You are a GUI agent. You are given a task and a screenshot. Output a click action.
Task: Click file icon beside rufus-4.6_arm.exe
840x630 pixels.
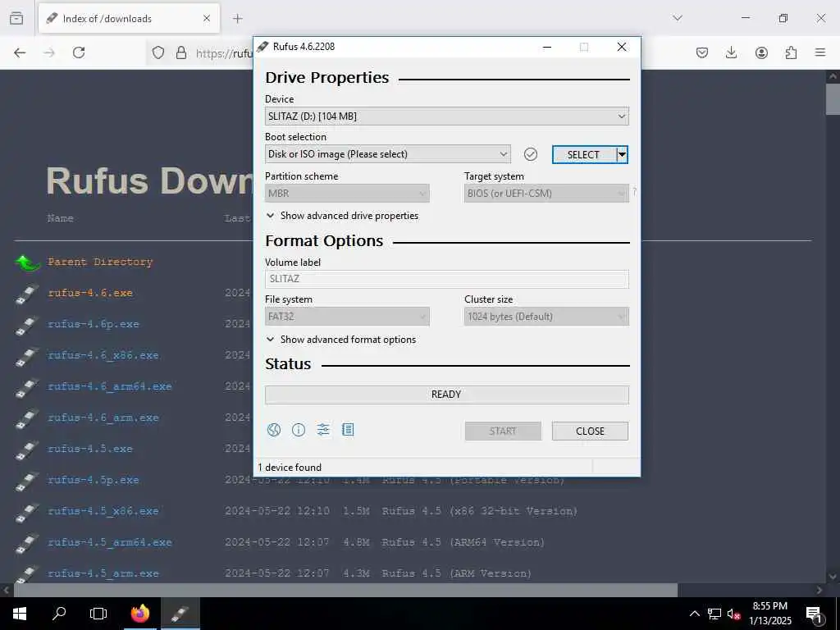(x=27, y=418)
